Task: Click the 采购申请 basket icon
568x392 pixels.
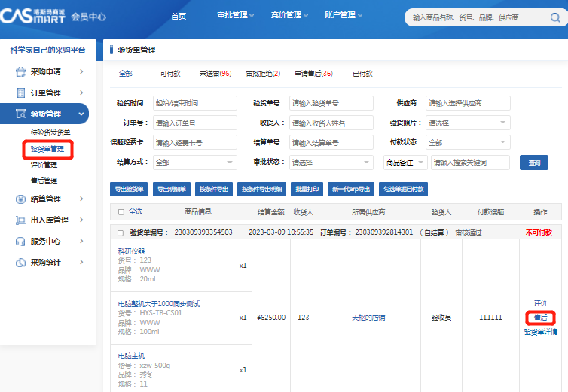Action: click(x=21, y=72)
